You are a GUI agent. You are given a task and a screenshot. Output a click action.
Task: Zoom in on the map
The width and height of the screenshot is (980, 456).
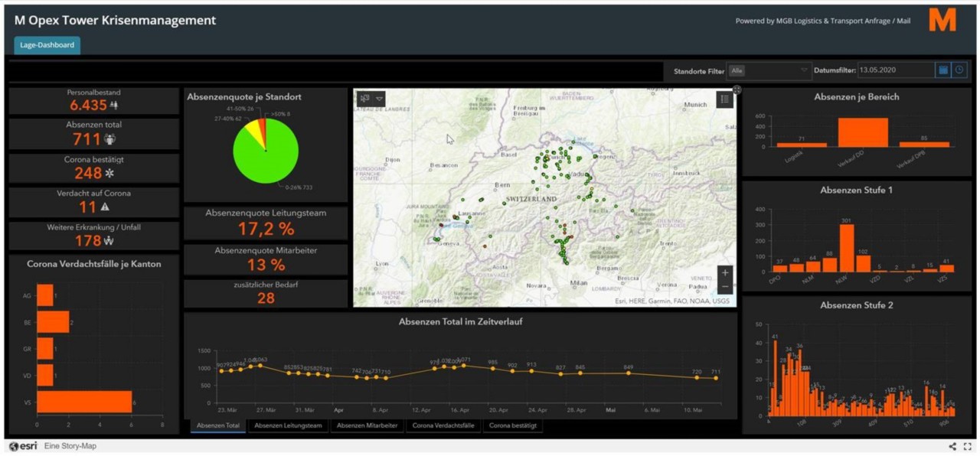pyautogui.click(x=724, y=272)
